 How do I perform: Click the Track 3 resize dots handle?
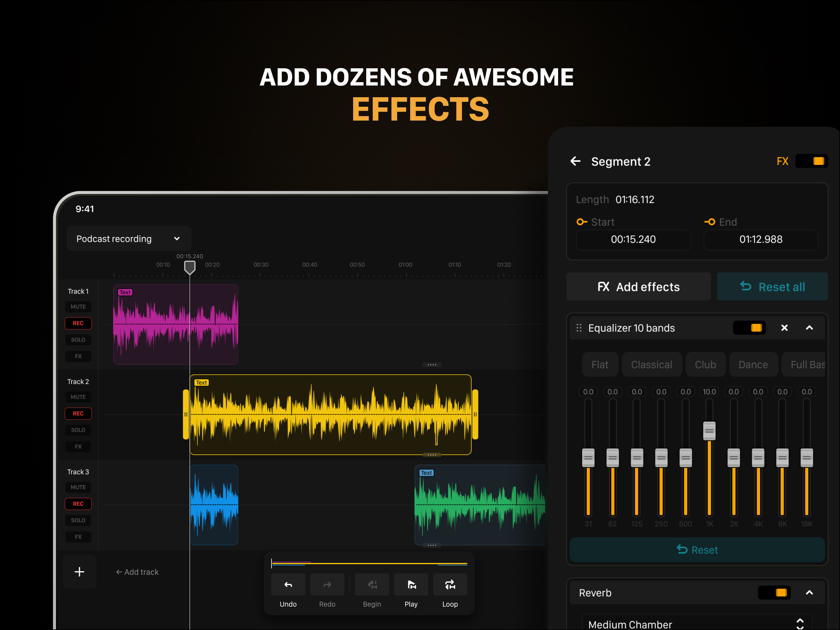[x=432, y=545]
